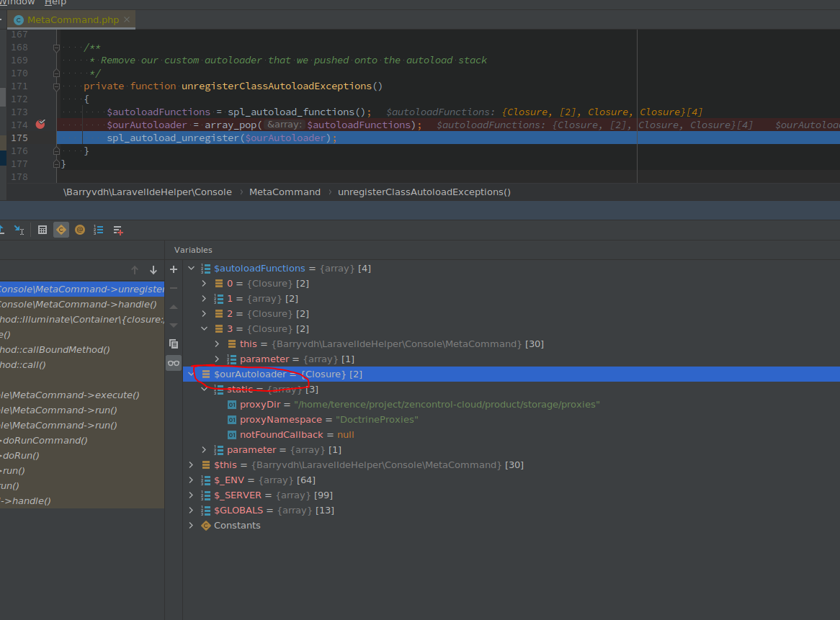Expand array element 1 array
Screen dimensions: 840x620
point(204,298)
